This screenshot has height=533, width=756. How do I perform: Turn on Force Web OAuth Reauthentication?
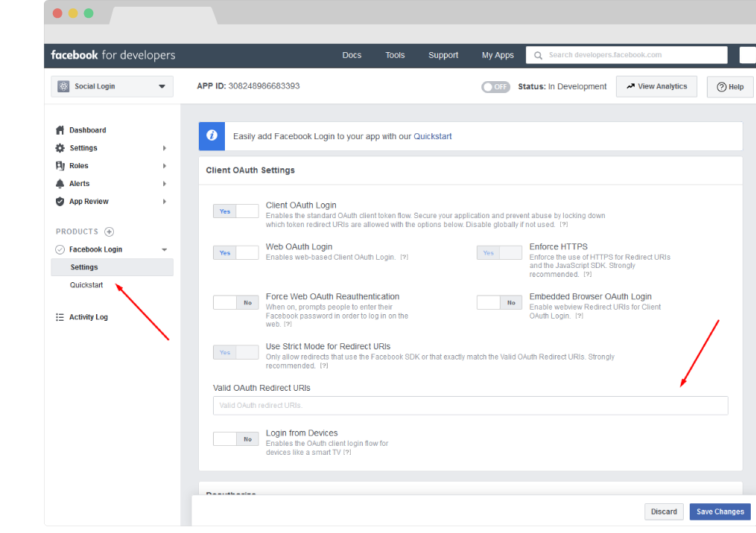pos(235,302)
